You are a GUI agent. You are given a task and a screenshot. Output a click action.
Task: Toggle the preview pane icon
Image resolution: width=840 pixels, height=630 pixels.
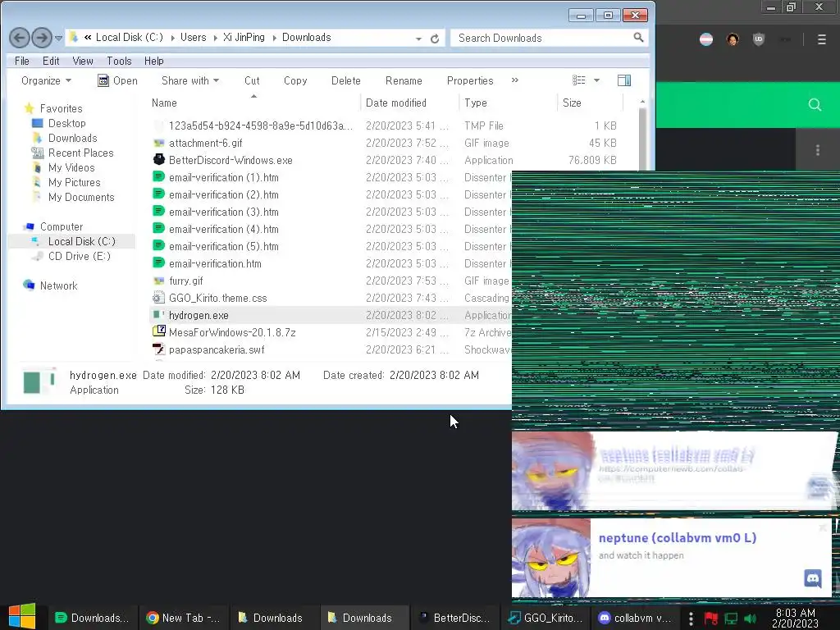[624, 80]
